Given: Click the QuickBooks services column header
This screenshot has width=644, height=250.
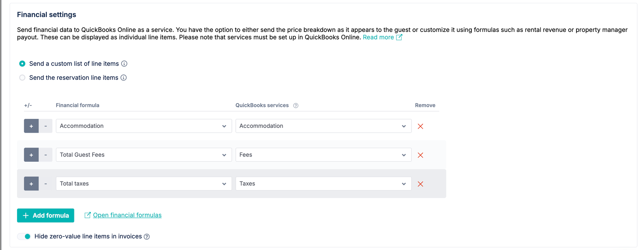Looking at the screenshot, I should (x=262, y=105).
